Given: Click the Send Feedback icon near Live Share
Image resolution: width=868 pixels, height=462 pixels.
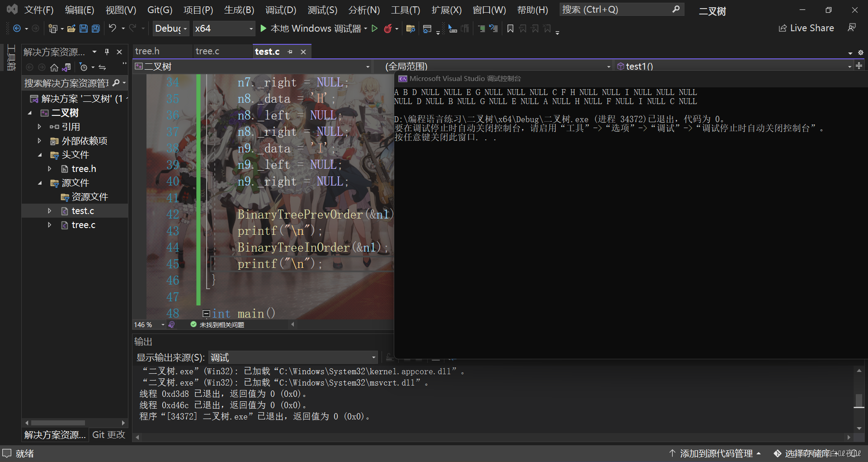Looking at the screenshot, I should pyautogui.click(x=852, y=28).
